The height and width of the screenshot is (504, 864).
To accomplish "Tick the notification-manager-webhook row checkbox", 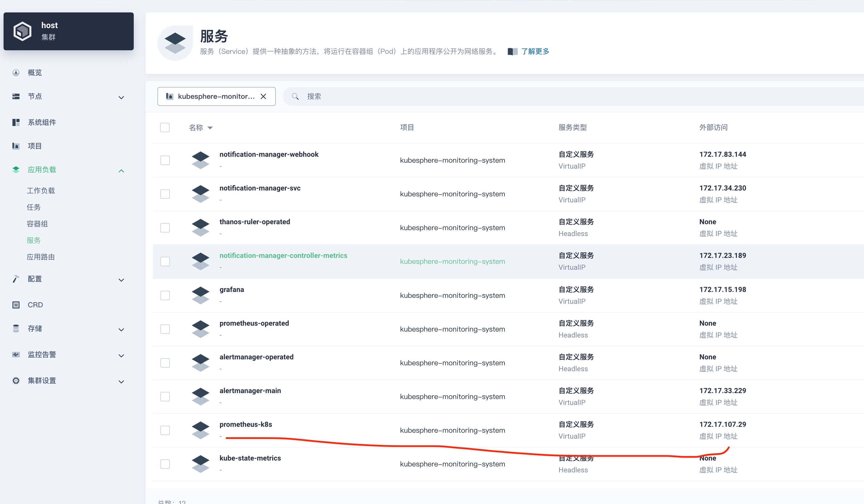I will tap(165, 160).
